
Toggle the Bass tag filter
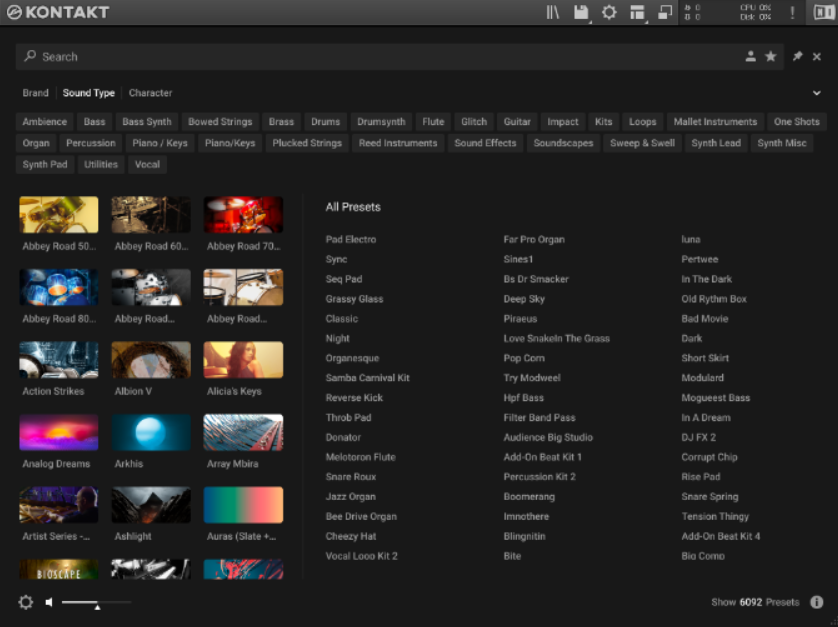pyautogui.click(x=94, y=122)
